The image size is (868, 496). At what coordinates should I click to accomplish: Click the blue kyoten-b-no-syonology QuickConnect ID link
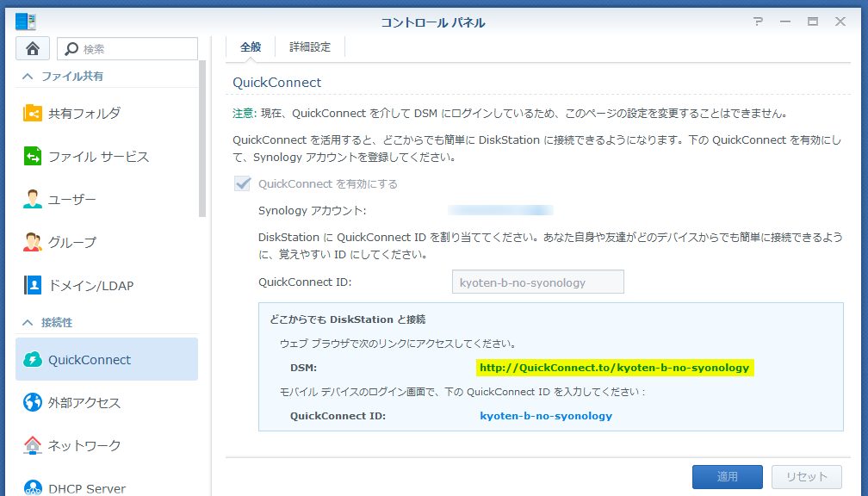[x=546, y=416]
